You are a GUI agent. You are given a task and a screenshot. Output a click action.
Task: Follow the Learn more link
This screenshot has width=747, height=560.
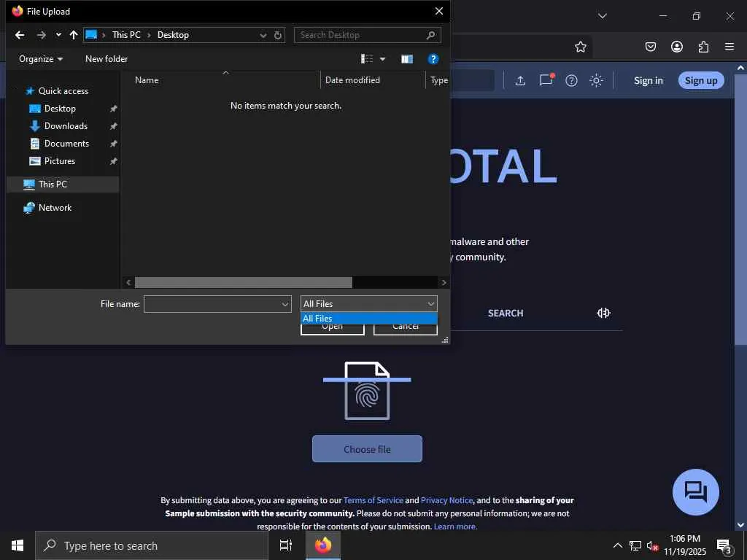point(455,526)
